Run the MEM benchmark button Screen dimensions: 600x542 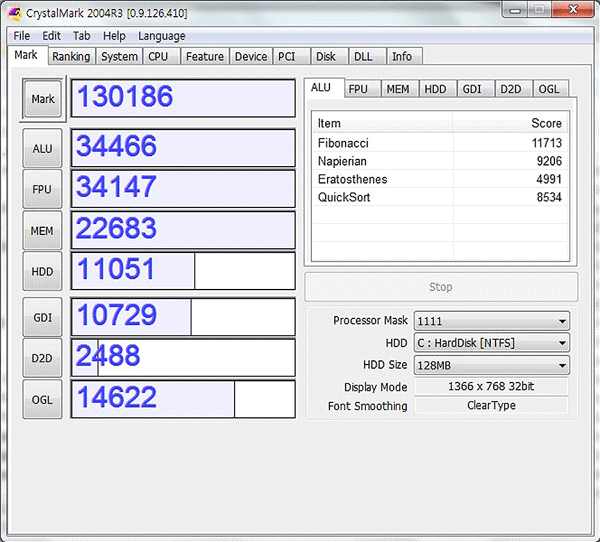coord(42,230)
